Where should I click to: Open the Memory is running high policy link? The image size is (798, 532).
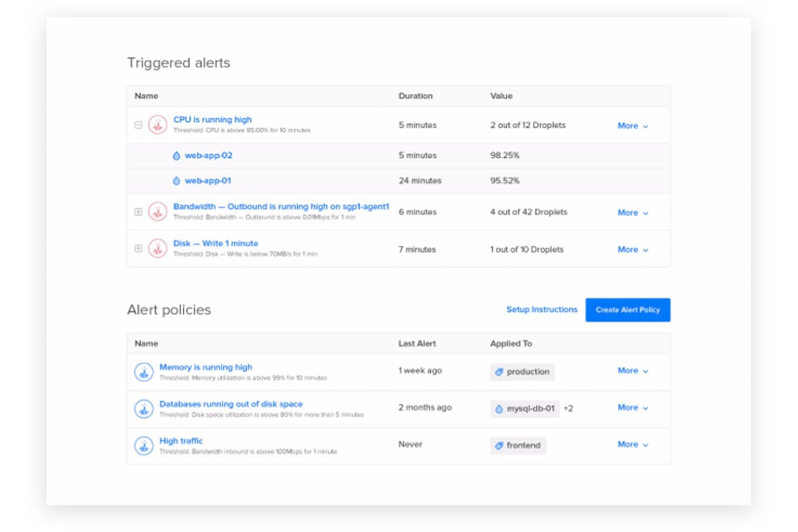205,367
